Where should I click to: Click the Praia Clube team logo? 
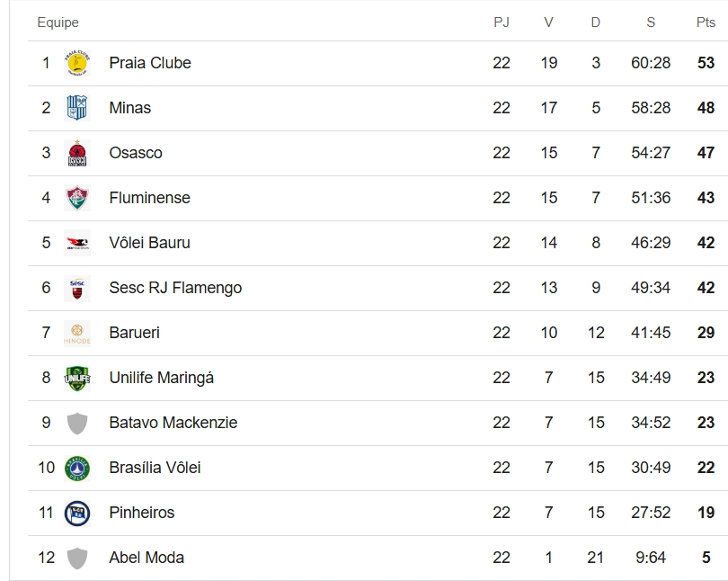[77, 63]
